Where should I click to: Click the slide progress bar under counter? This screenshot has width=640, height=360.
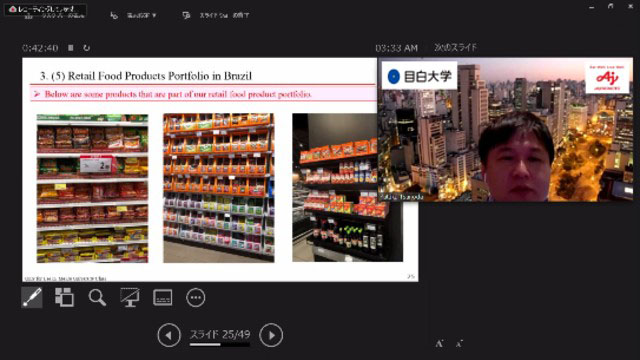coord(220,344)
